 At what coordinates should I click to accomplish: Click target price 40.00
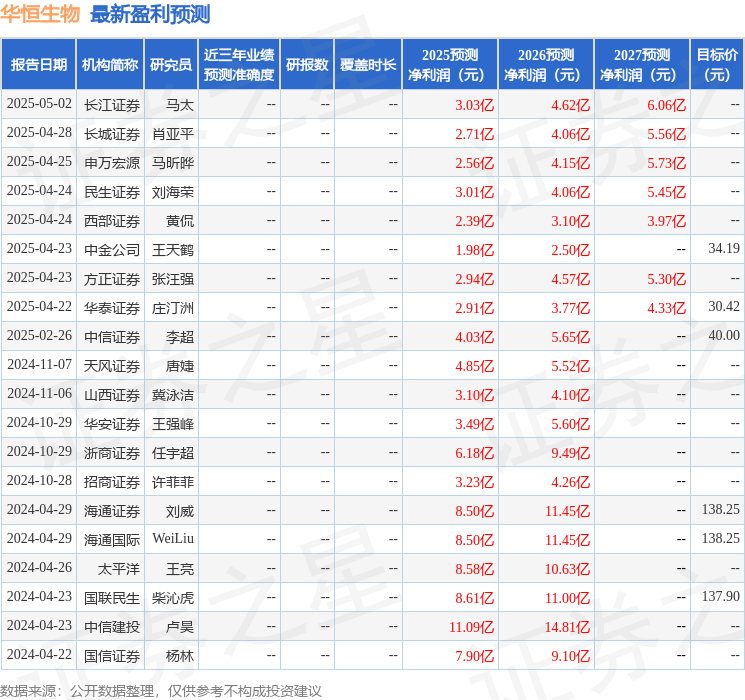[724, 335]
